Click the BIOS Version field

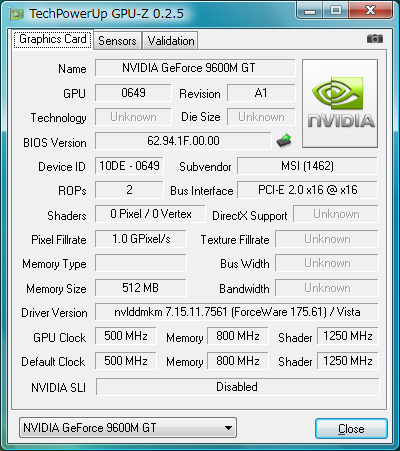click(x=183, y=141)
